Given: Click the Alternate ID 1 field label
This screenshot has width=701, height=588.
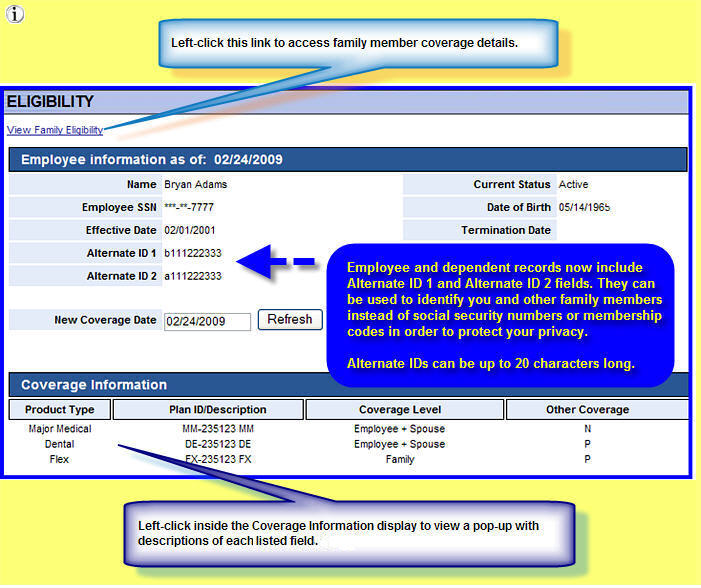Looking at the screenshot, I should click(121, 253).
